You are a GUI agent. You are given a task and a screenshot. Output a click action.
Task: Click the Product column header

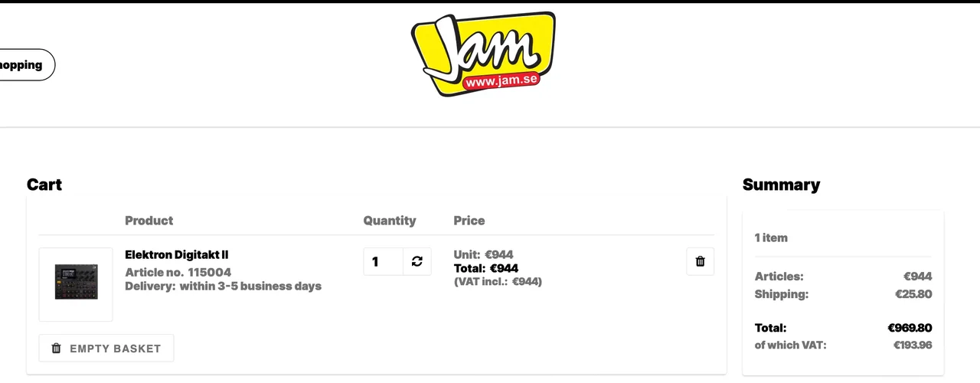pos(149,221)
